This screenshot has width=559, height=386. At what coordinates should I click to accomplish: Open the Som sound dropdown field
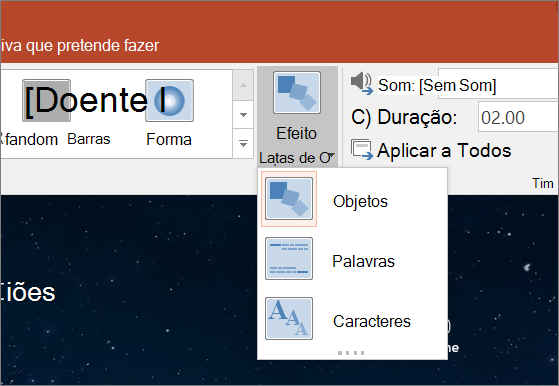[498, 84]
